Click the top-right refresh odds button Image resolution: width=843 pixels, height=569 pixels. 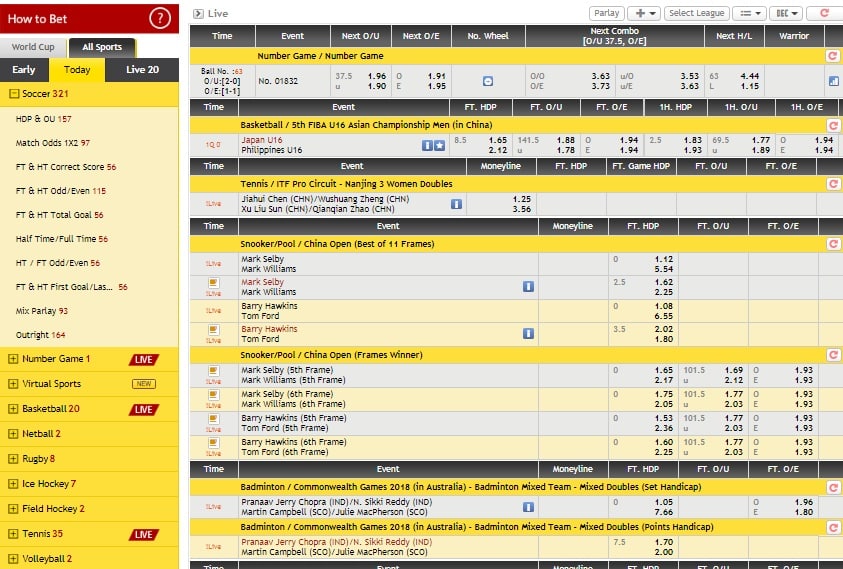pyautogui.click(x=824, y=13)
